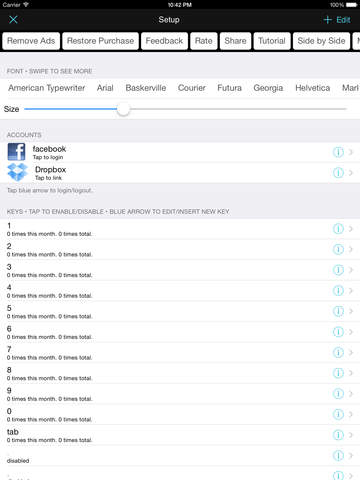Toggle key 3 enabled state
Screen dimensions: 360x480
[x=180, y=270]
